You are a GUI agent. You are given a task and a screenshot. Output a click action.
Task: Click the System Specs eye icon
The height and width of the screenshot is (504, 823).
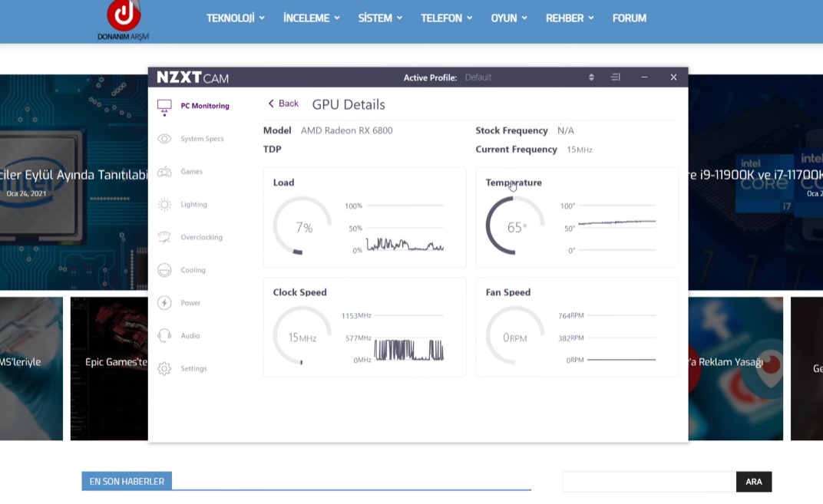[x=164, y=139]
